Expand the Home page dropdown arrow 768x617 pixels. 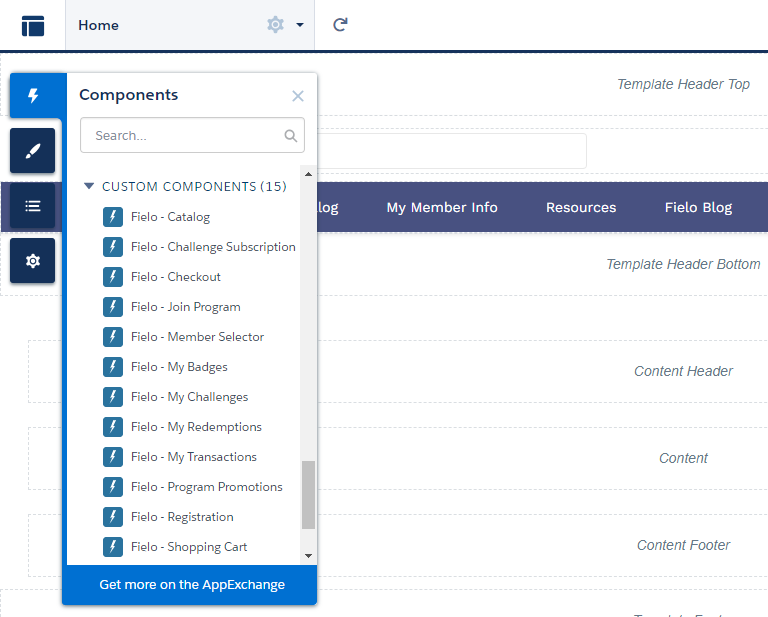point(300,25)
